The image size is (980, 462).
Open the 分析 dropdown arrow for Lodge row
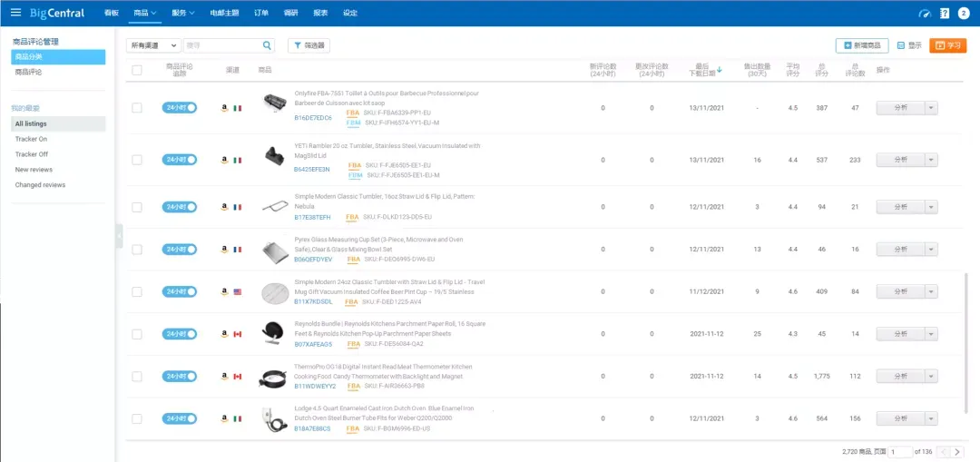click(931, 418)
